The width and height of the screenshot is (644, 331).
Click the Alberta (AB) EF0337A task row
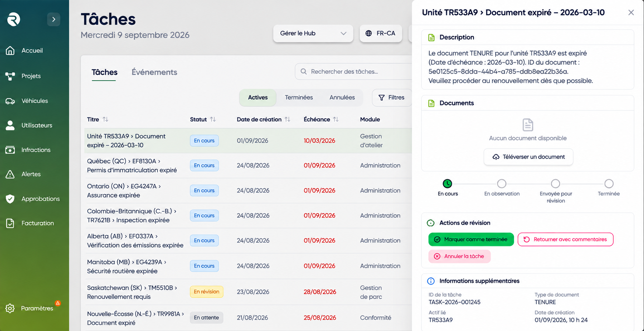(248, 241)
